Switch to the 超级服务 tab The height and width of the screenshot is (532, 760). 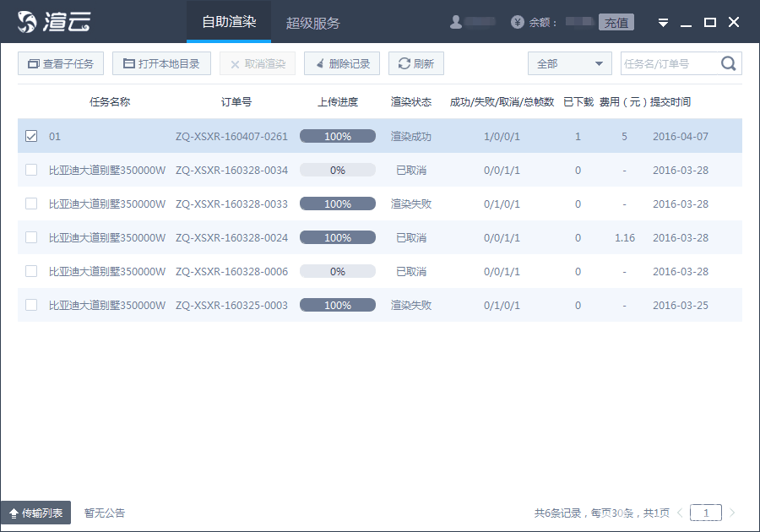(313, 23)
